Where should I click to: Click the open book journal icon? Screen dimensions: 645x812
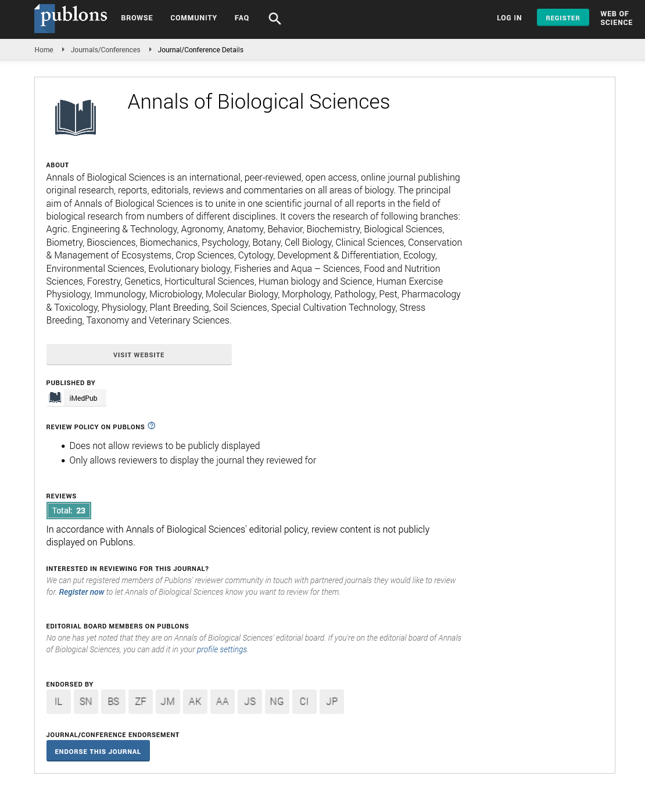pos(76,117)
